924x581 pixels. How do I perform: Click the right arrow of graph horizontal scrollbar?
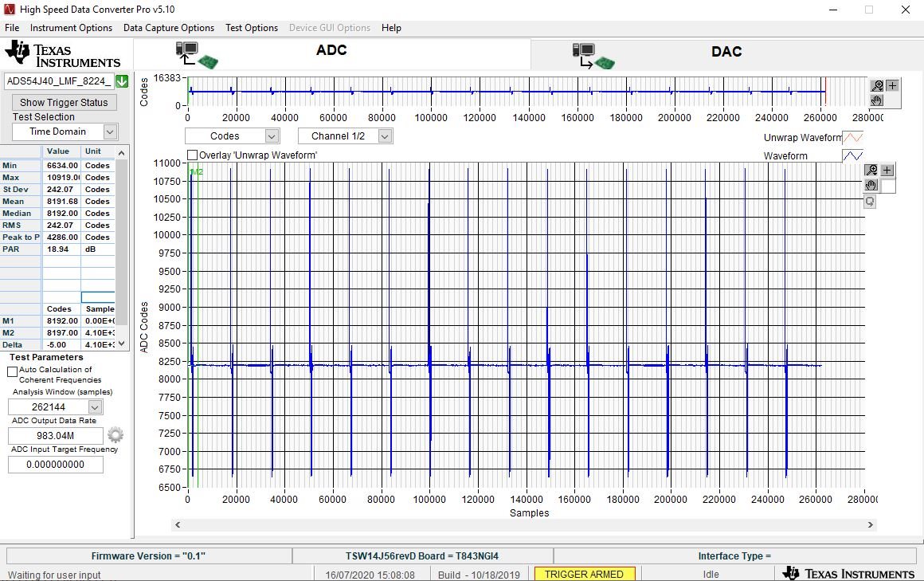[x=871, y=524]
